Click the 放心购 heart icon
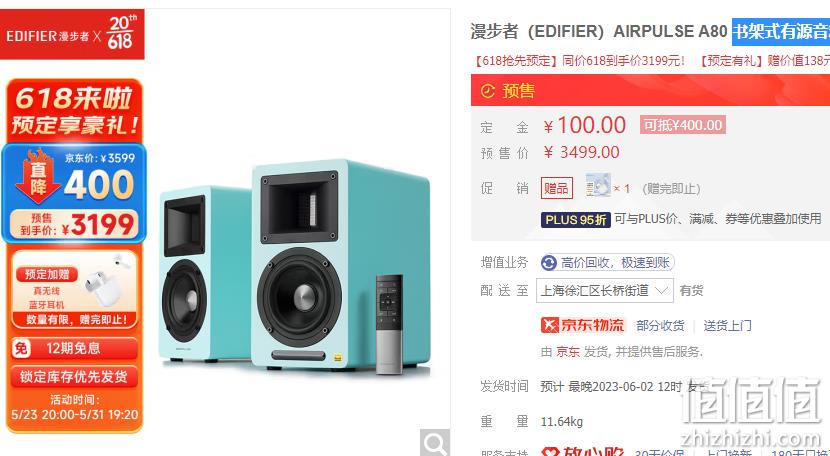Image resolution: width=830 pixels, height=456 pixels. (x=551, y=453)
